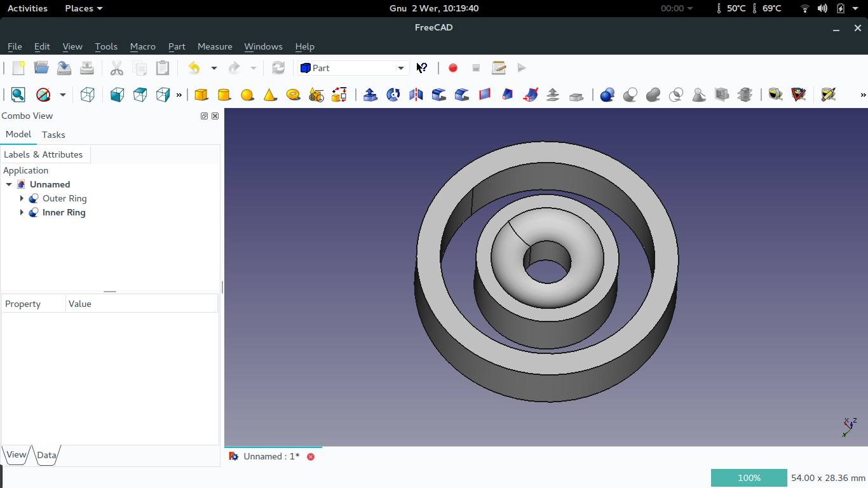Start recording a macro
Screen dimensions: 868x488
(x=452, y=68)
